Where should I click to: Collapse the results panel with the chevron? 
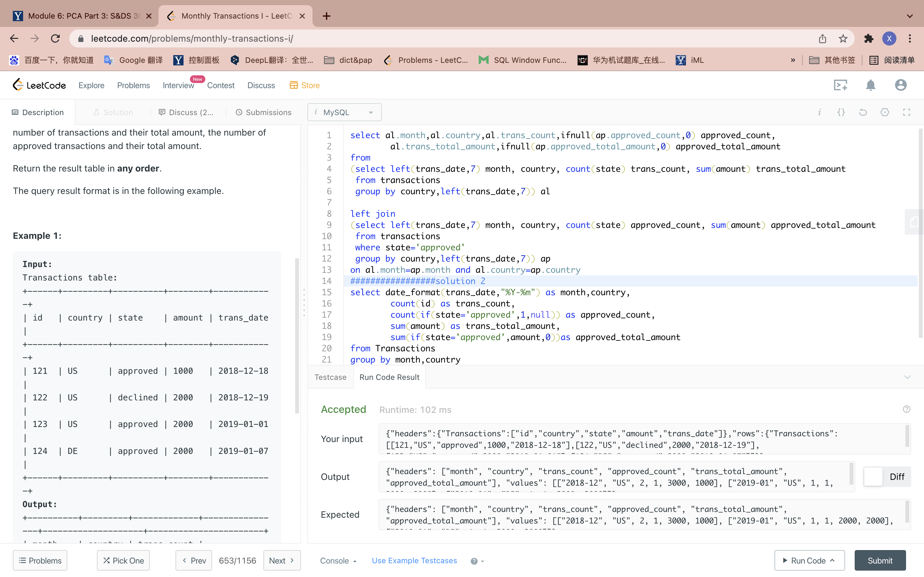pos(907,377)
